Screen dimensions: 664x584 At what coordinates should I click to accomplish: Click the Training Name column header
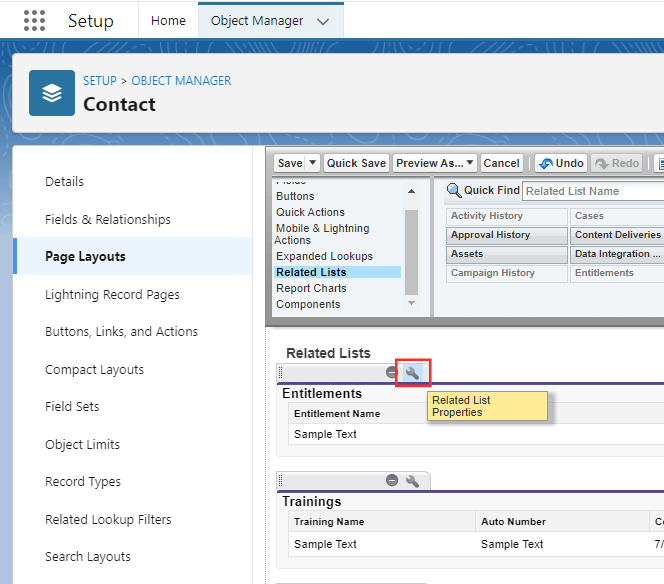click(329, 522)
